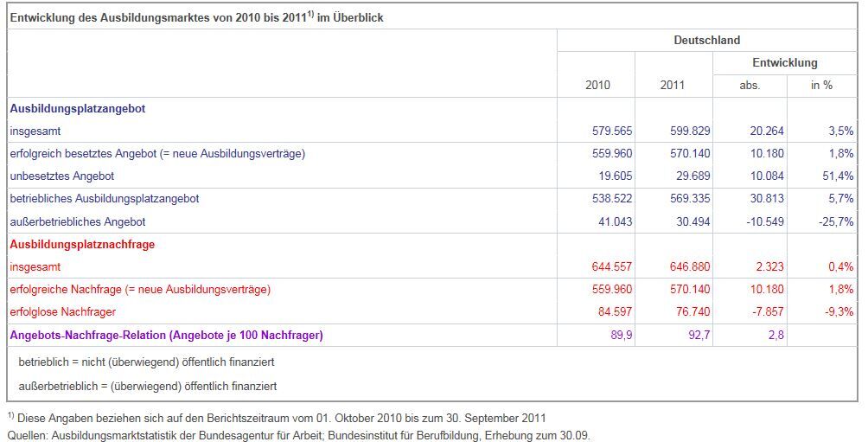The width and height of the screenshot is (868, 442).
Task: Select the Deutschland column header
Action: tap(706, 40)
